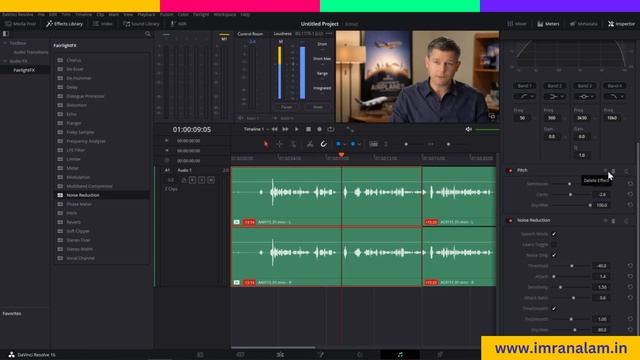Select the De-Hummer effect
The width and height of the screenshot is (640, 360).
pyautogui.click(x=79, y=78)
